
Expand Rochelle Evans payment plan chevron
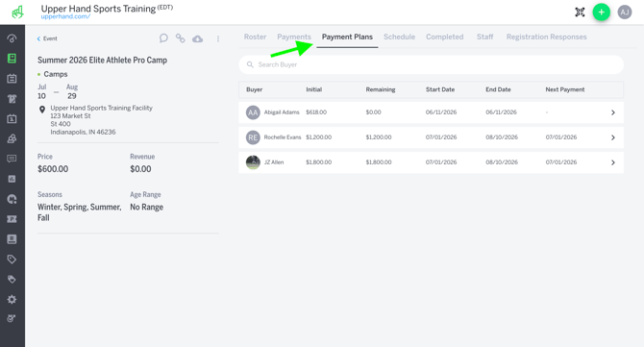(x=613, y=137)
